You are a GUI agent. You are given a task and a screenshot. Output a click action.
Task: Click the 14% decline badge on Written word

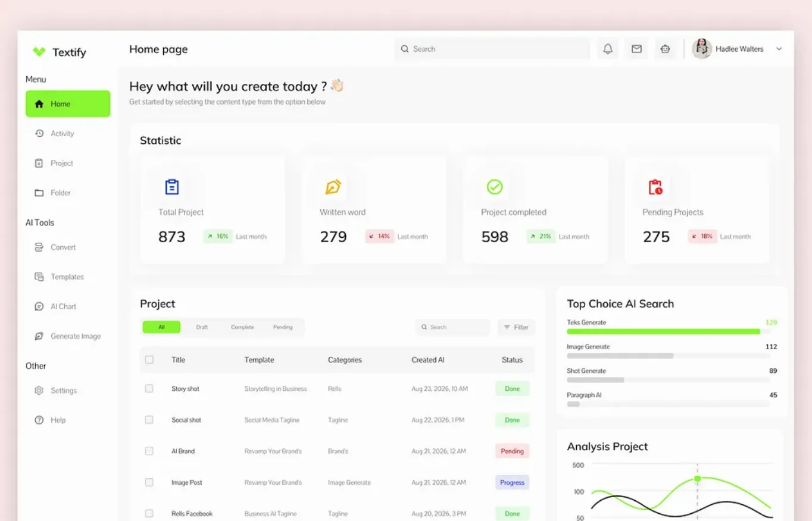click(x=379, y=236)
